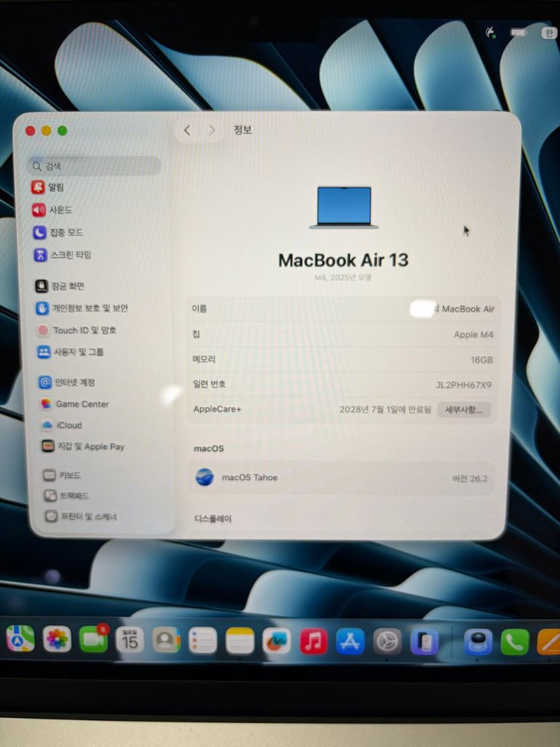Click the 세부사항... button for AppleCare+
The image size is (560, 747).
click(x=464, y=409)
